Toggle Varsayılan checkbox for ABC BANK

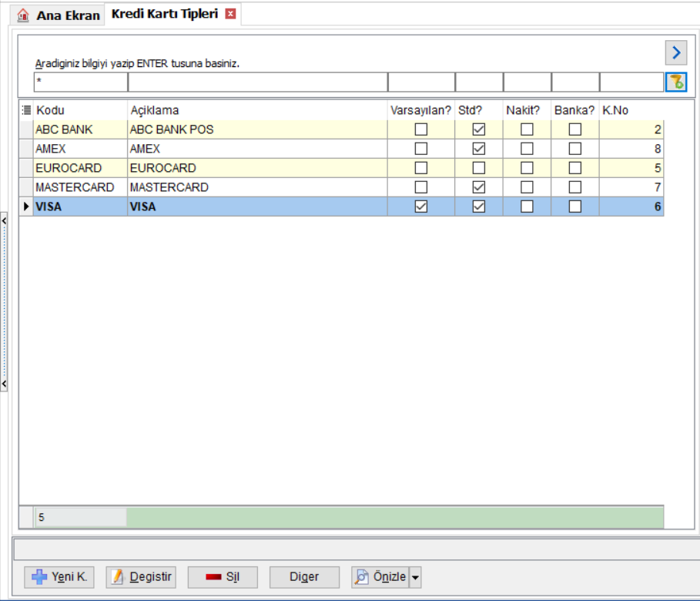tap(421, 129)
